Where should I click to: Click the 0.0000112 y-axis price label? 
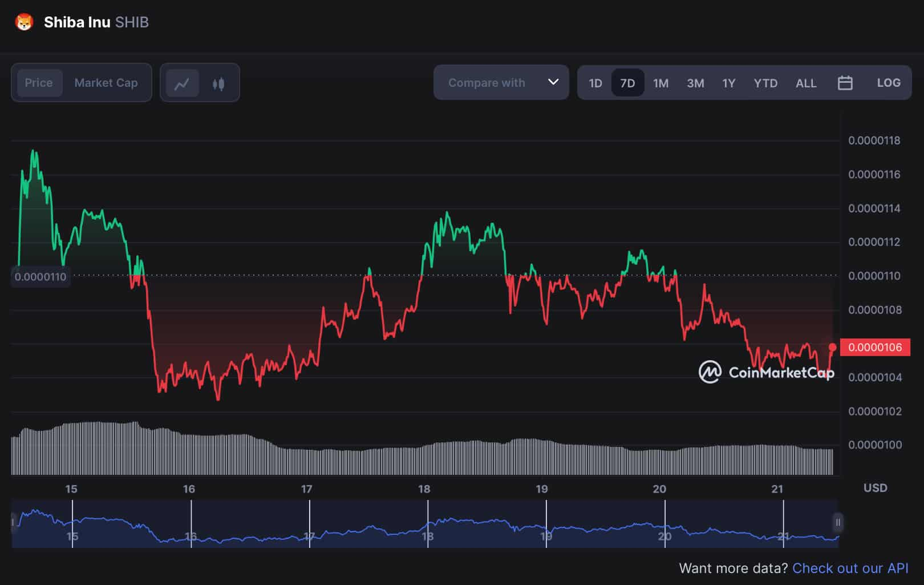coord(874,242)
